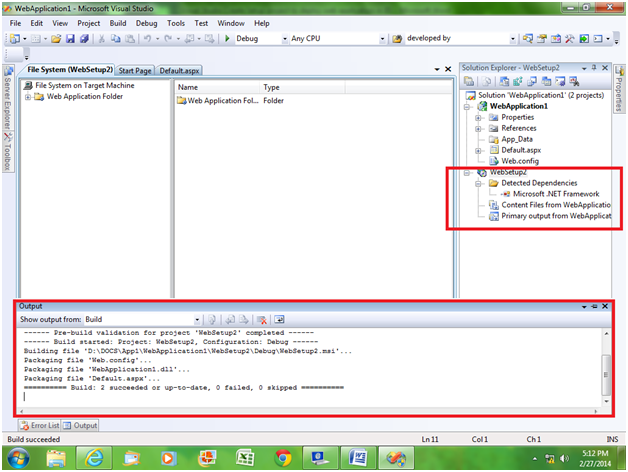Select 'File System on Target Machine' node

pos(85,85)
